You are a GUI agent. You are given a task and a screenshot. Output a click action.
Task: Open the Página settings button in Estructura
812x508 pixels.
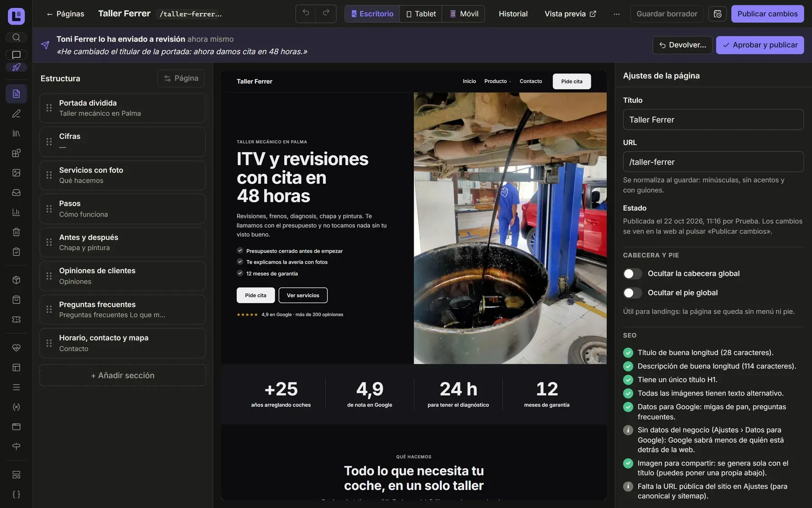tap(181, 78)
